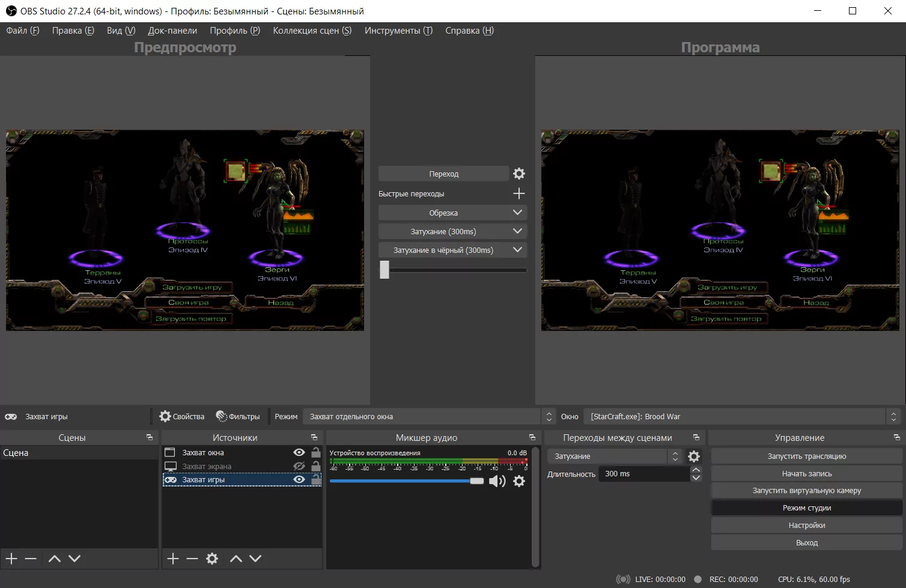906x588 pixels.
Task: Open source properties gear under the Источники list
Action: (x=212, y=559)
